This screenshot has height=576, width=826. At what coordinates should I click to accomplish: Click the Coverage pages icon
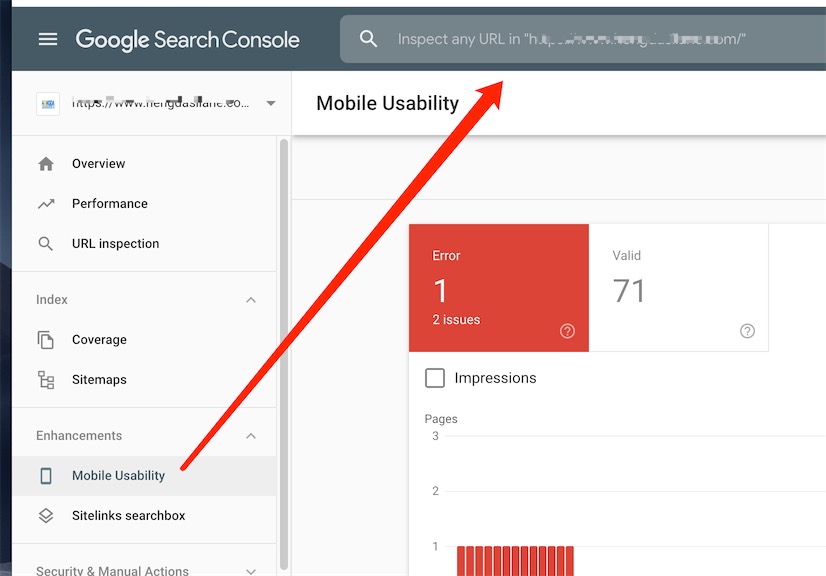46,340
